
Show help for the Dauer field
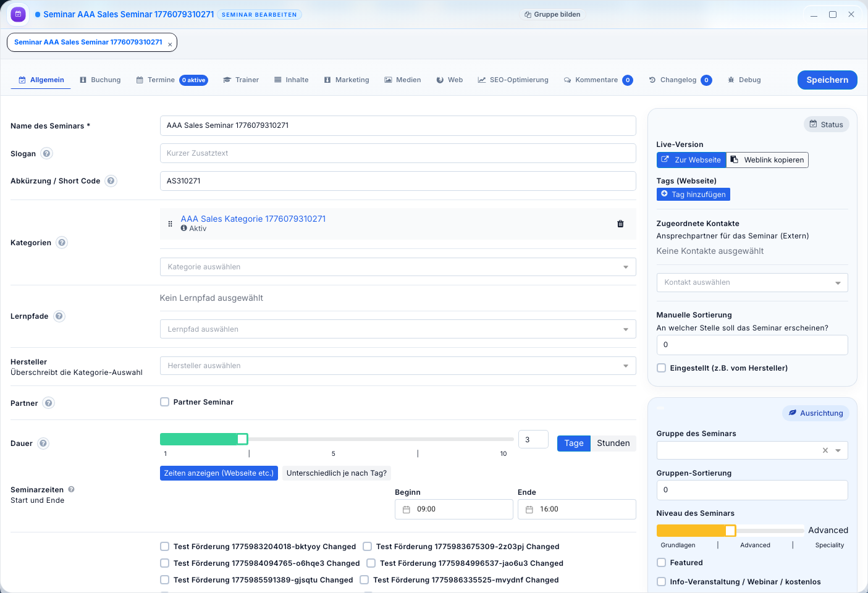click(43, 444)
